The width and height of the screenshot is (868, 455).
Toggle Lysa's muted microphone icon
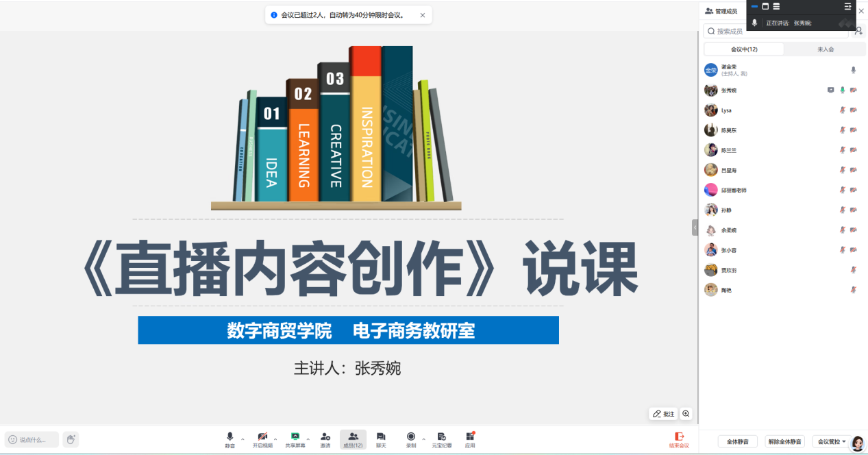[842, 110]
